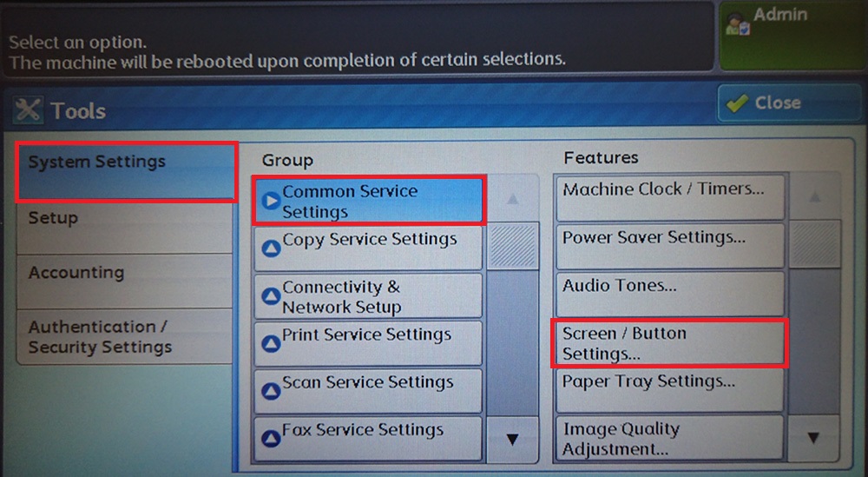Viewport: 868px width, 477px height.
Task: Click the Print Service Settings circle icon
Action: tap(271, 345)
